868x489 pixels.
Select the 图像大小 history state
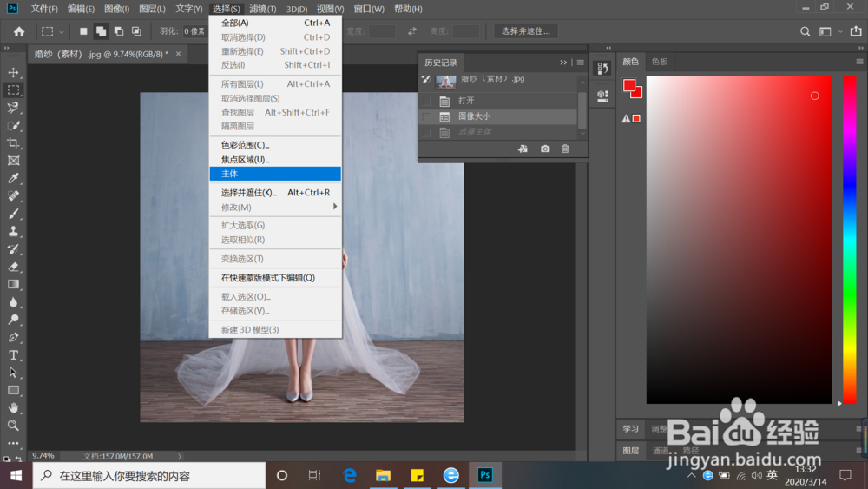click(x=498, y=117)
